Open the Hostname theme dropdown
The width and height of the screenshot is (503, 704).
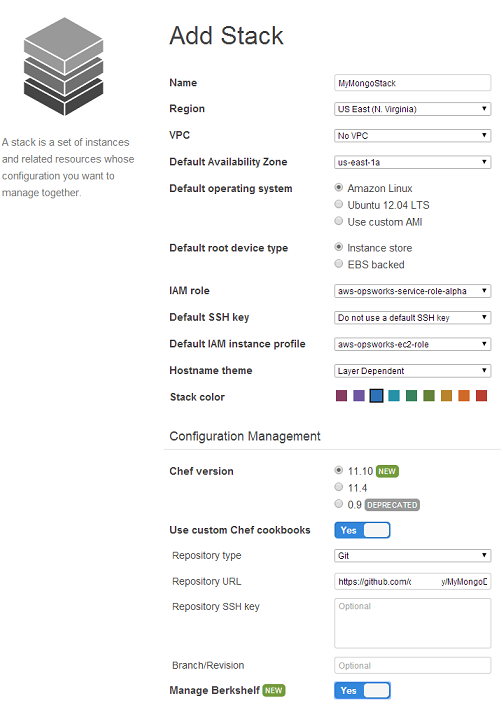tap(413, 371)
